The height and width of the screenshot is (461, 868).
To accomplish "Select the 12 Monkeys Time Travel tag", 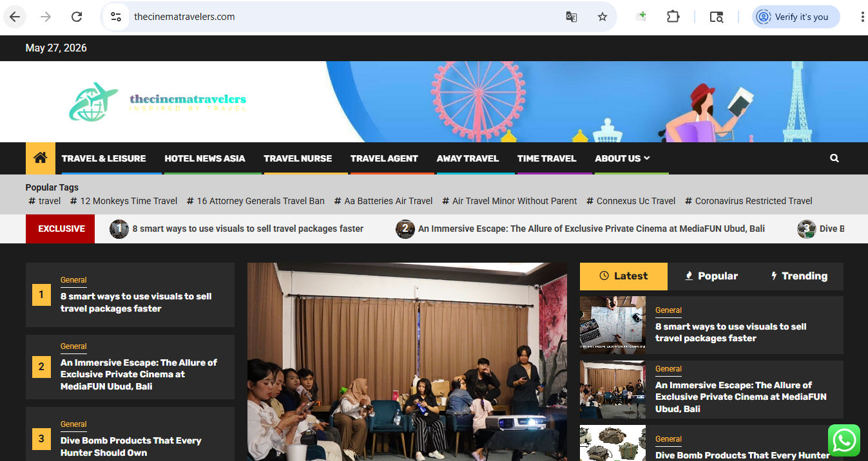I will point(124,201).
